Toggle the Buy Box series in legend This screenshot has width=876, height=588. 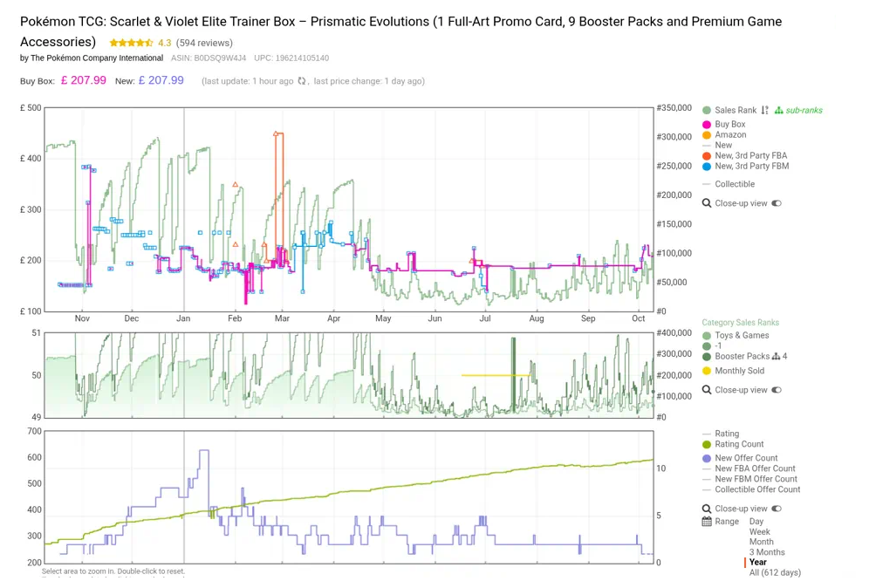click(x=724, y=125)
